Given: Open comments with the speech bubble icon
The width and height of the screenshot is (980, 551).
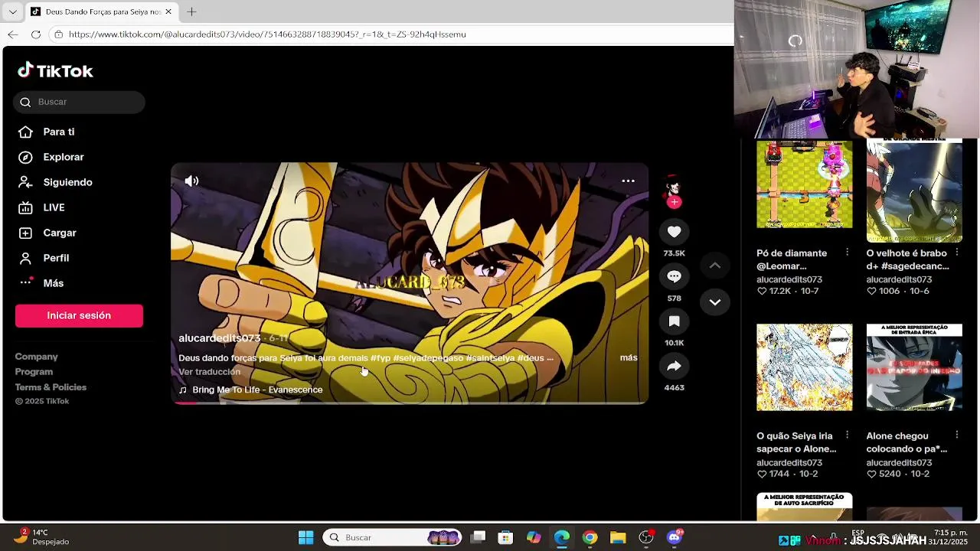Looking at the screenshot, I should click(x=674, y=276).
